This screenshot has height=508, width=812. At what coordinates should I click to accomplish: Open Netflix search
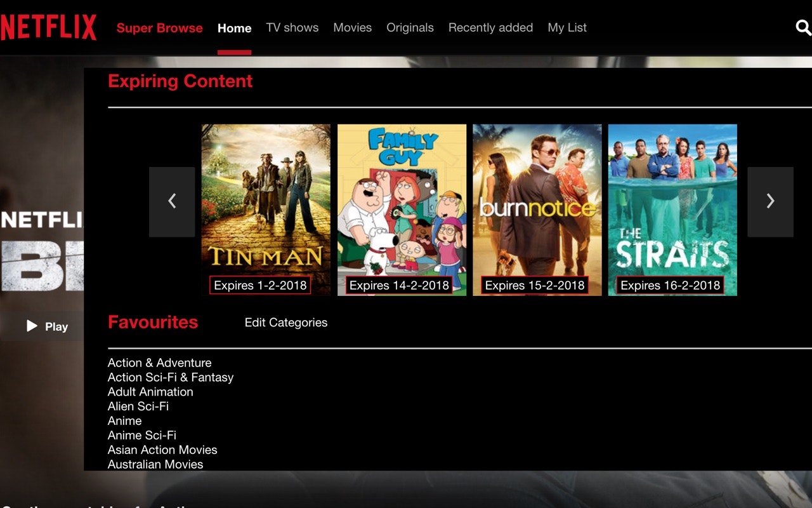point(803,28)
